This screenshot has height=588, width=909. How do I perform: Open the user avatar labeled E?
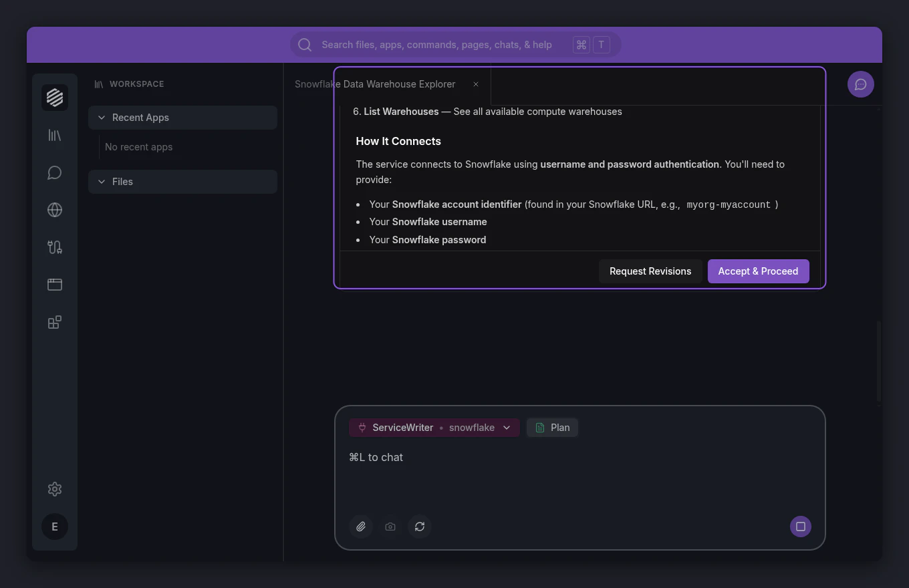point(55,527)
